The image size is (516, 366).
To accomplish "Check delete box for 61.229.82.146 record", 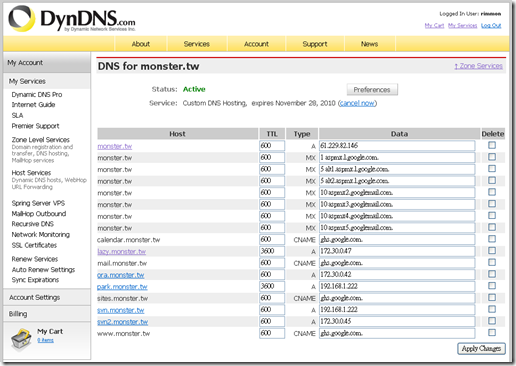I will point(492,145).
